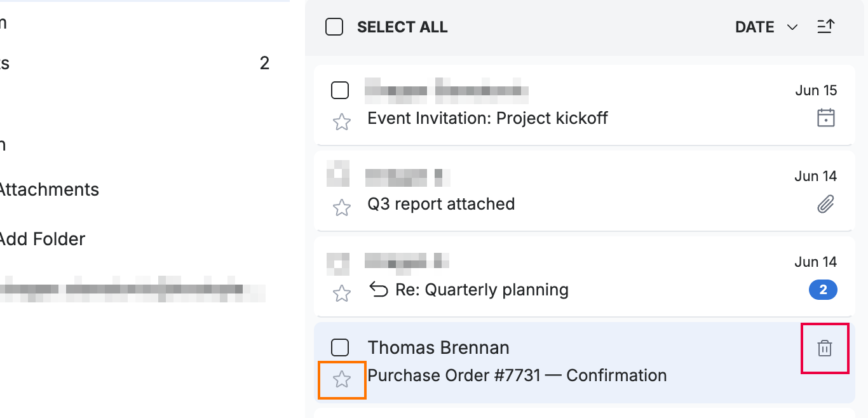Star the Q3 report attached email

click(342, 208)
